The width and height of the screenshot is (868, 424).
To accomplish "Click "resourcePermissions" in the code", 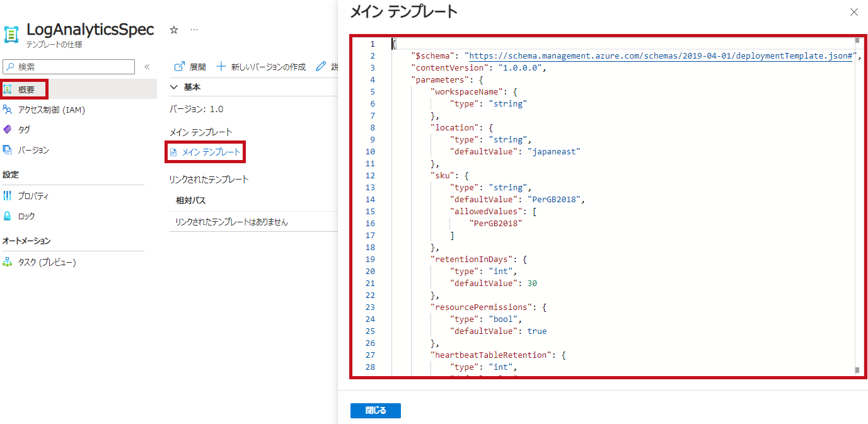I will [x=482, y=307].
